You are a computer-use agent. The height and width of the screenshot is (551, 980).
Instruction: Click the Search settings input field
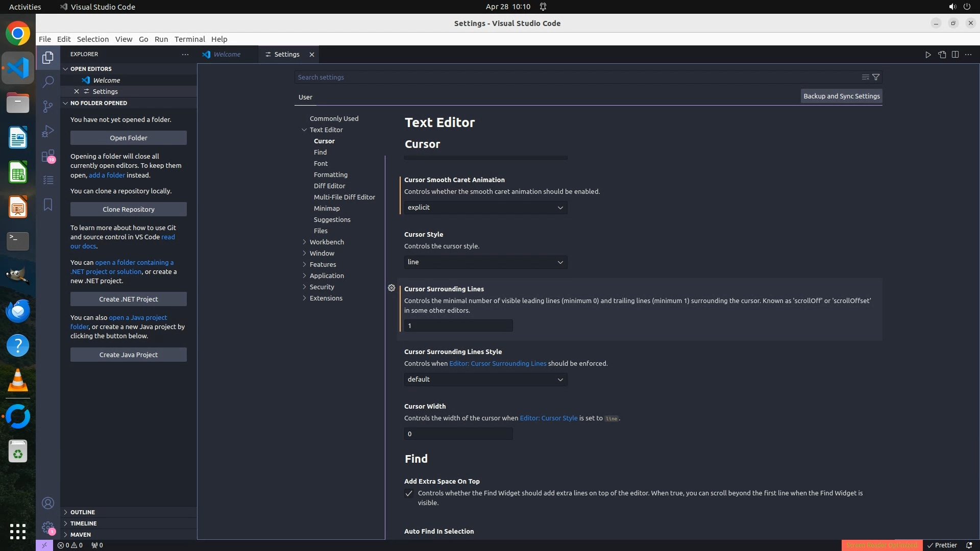point(577,78)
